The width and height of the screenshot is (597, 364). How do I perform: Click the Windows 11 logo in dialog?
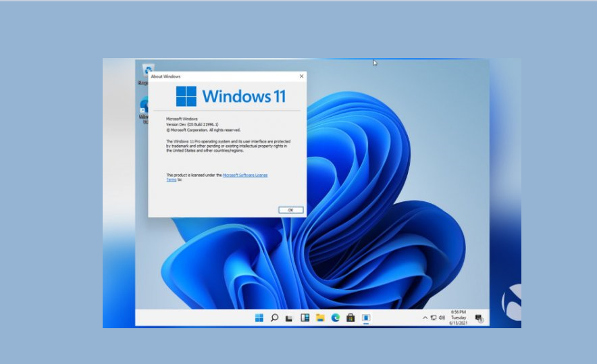tap(231, 97)
